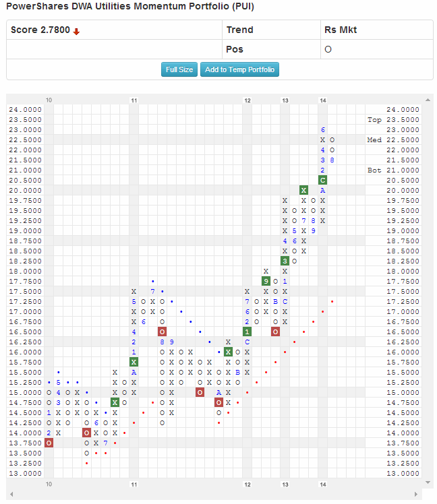Screen dimensions: 437x504
Task: Click red O box at 15.0 level
Action: pyautogui.click(x=200, y=392)
